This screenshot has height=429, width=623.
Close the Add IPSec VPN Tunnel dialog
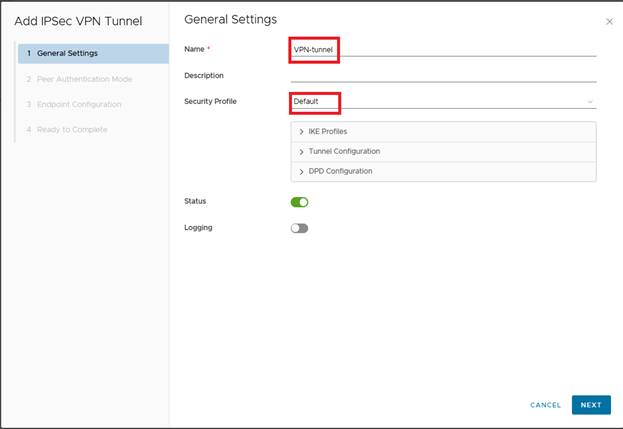pos(610,21)
